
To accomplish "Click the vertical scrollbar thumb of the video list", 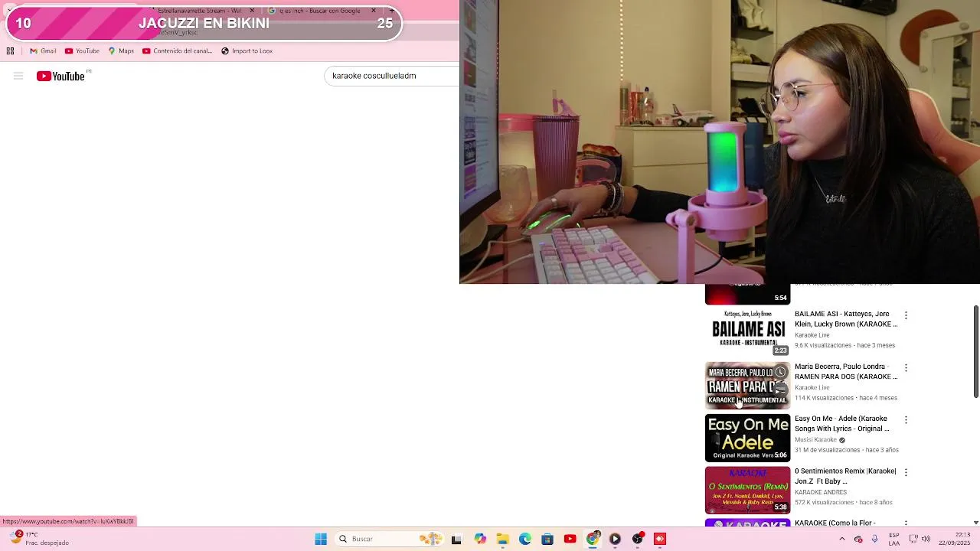I will point(975,351).
